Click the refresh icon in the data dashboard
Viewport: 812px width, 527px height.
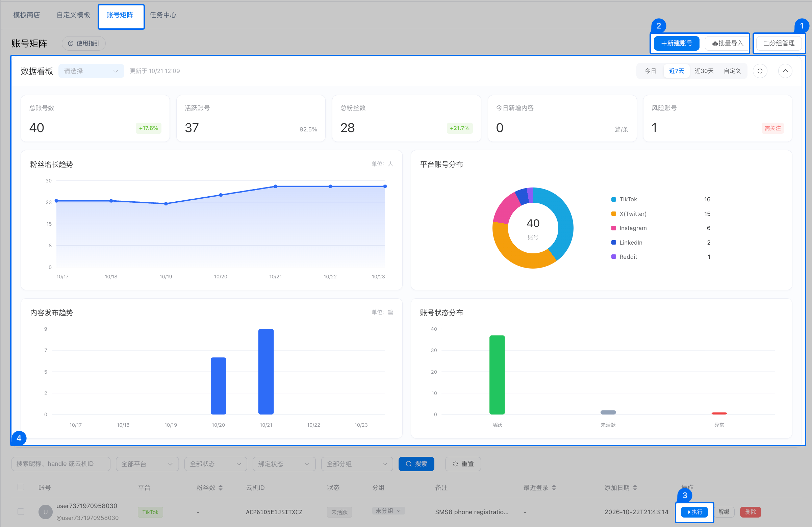click(760, 71)
